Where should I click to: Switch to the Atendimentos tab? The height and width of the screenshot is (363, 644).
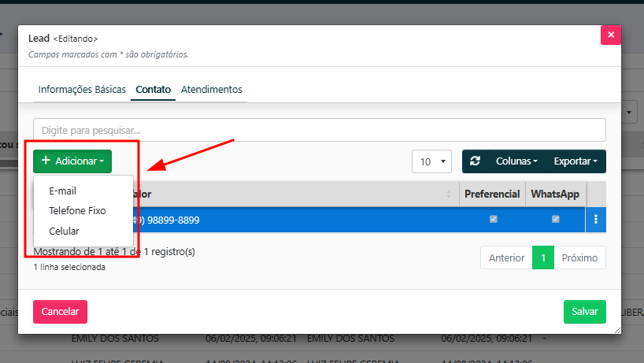coord(211,90)
